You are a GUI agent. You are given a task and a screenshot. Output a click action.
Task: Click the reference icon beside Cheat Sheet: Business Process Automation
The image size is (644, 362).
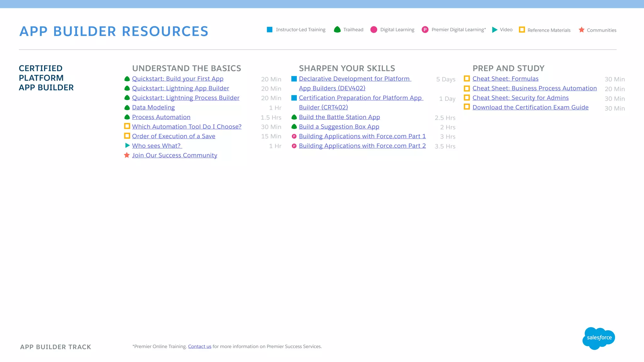click(467, 88)
